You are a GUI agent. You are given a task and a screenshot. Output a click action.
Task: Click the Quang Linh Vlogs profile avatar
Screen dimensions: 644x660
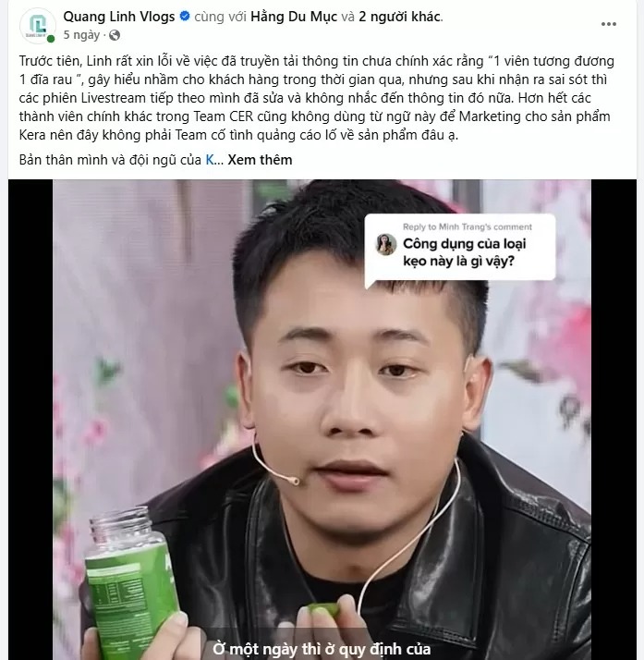(38, 25)
